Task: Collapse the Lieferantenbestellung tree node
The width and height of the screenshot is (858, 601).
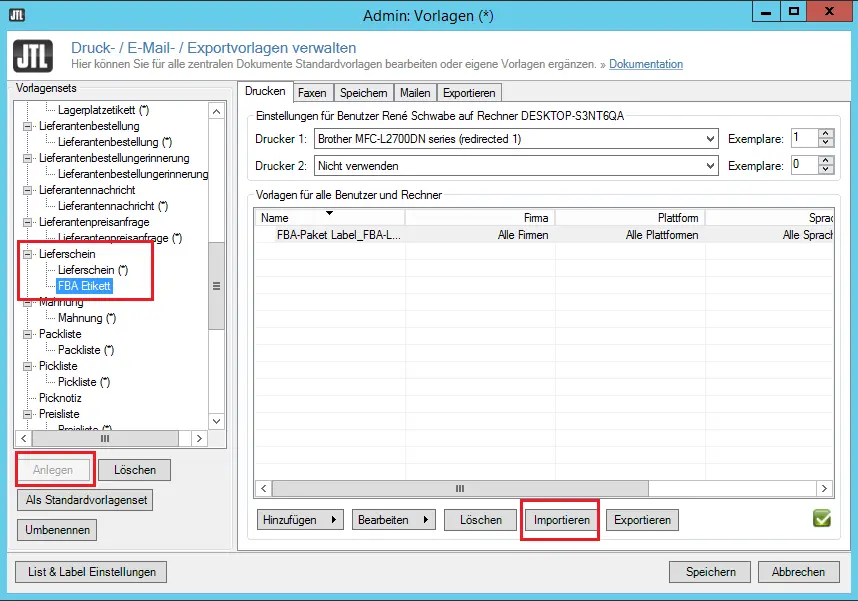Action: (27, 126)
